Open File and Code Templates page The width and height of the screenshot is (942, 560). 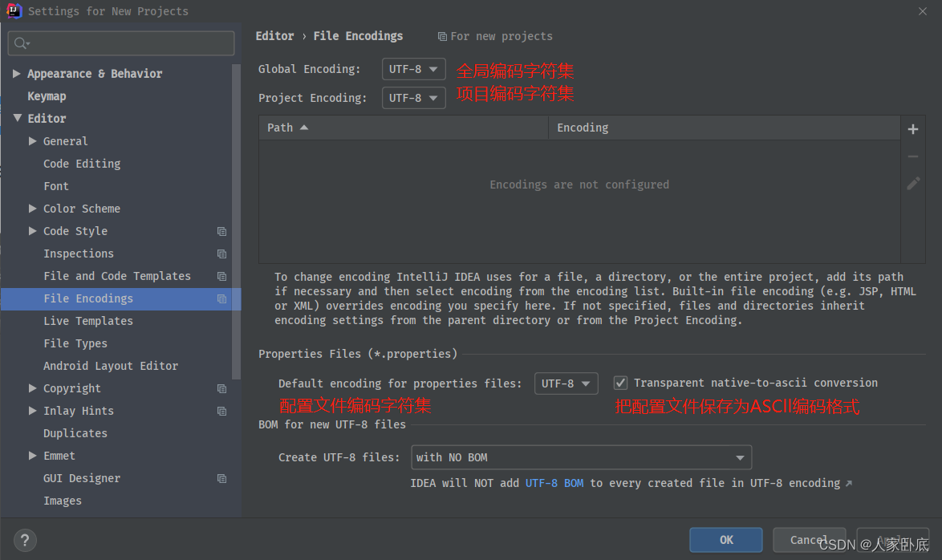(x=117, y=276)
